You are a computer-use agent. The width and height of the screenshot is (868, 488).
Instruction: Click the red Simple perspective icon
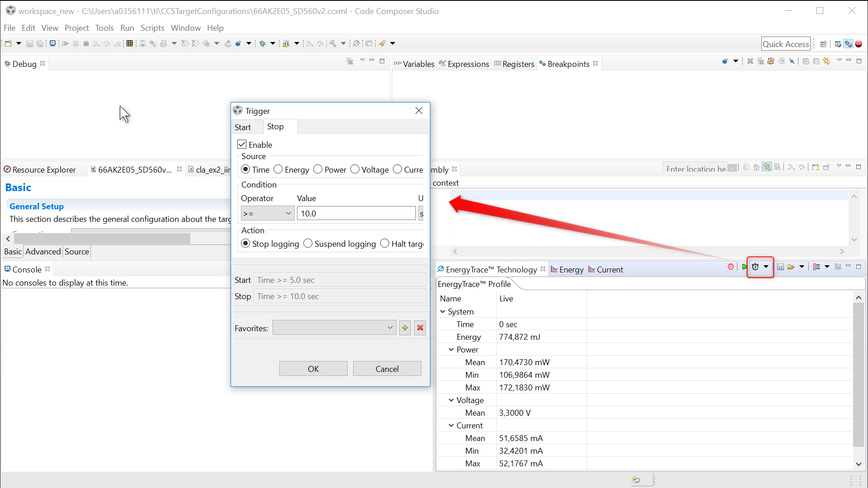(x=859, y=44)
